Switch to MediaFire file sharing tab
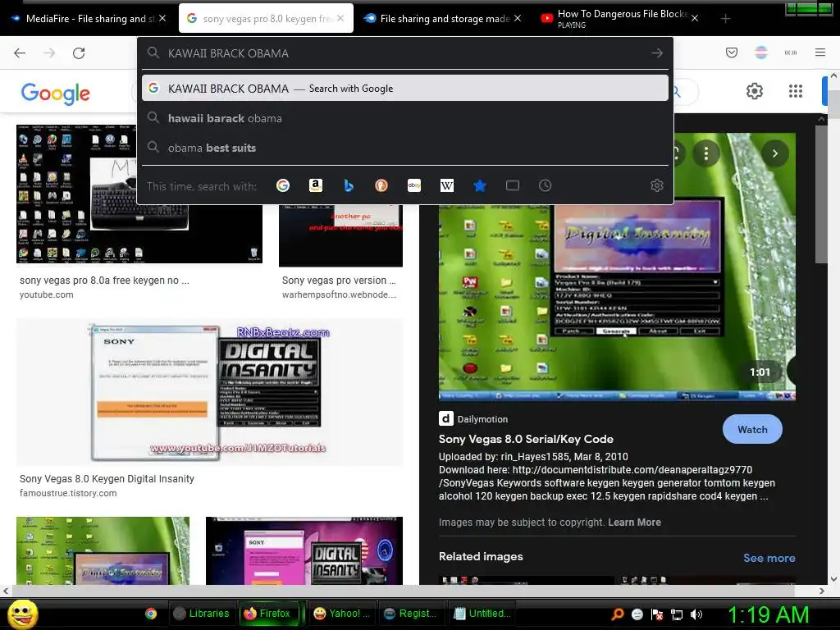840x630 pixels. tap(89, 19)
